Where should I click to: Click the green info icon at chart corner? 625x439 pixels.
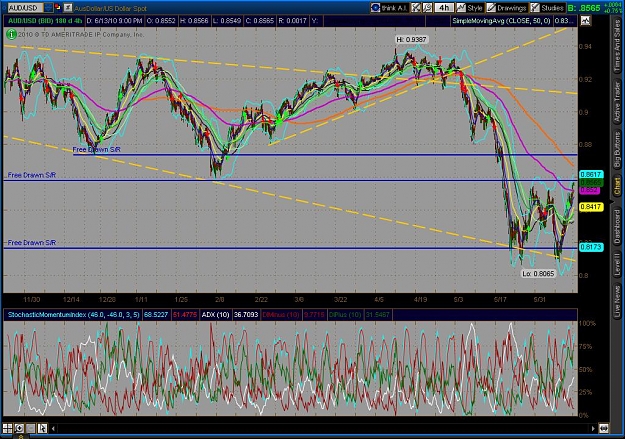click(x=11, y=35)
